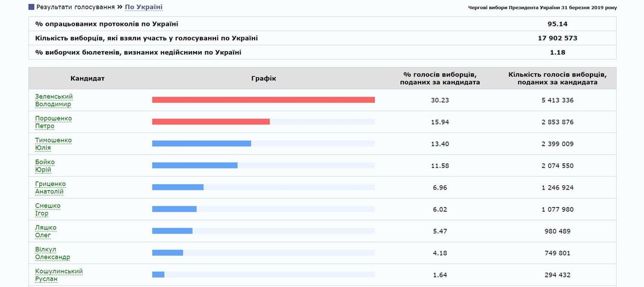
Task: Click the percentage of votes column header
Action: pos(439,78)
